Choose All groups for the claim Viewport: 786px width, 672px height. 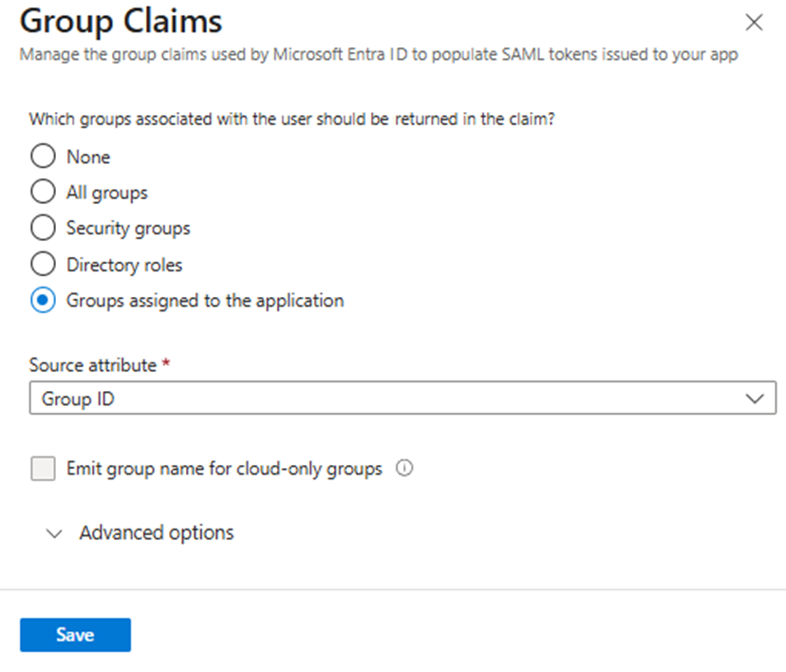[43, 192]
